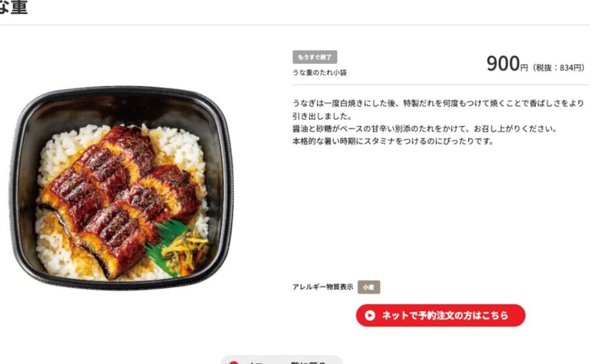Open ネットで予約注文の方はこちら reservation button
The height and width of the screenshot is (364, 596).
click(441, 315)
